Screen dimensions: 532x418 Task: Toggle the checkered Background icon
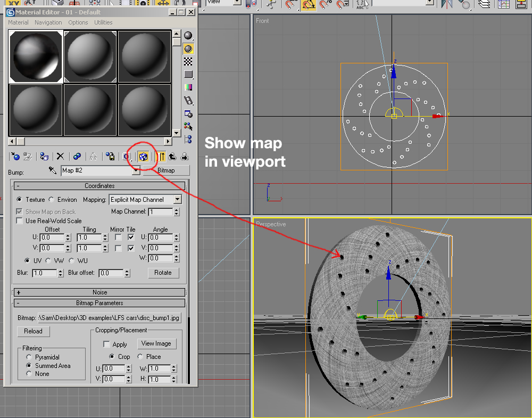pyautogui.click(x=188, y=61)
